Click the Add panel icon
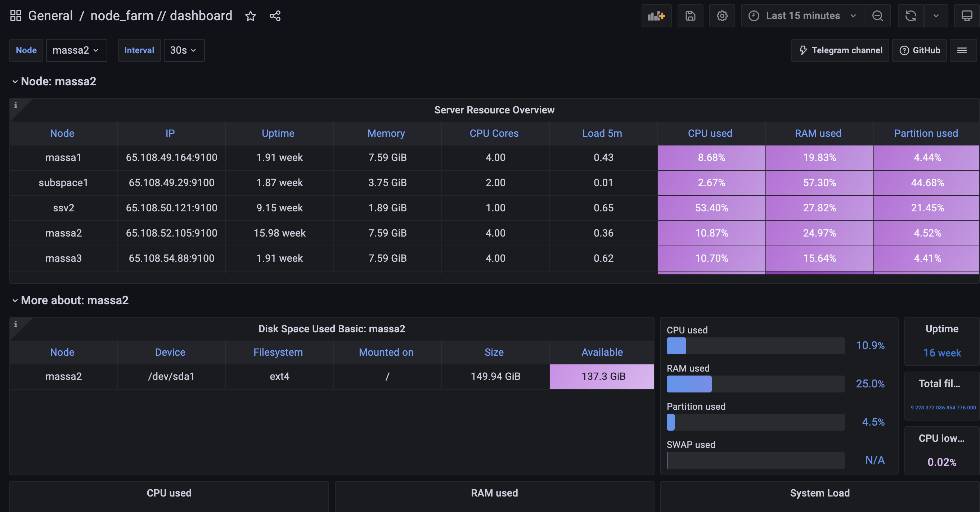Viewport: 980px width, 512px height. tap(656, 16)
